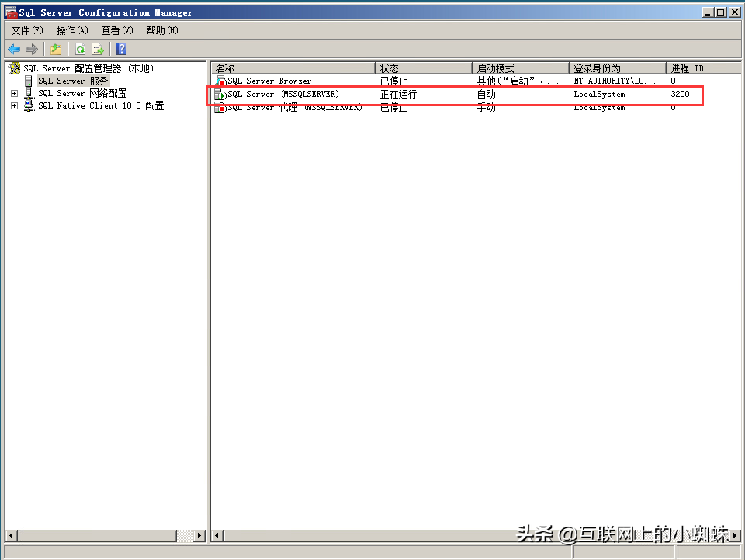Expand the SQL Server 网络配置 node
The width and height of the screenshot is (745, 560).
(14, 93)
